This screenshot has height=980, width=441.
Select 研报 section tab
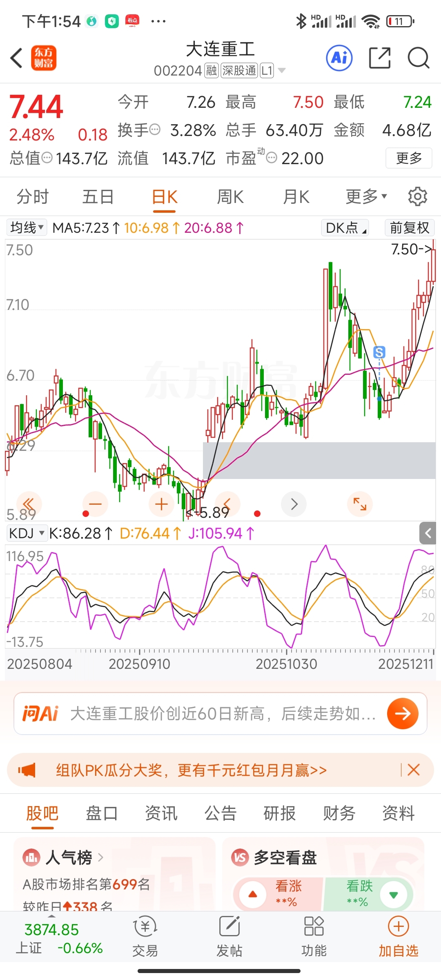pos(280,813)
